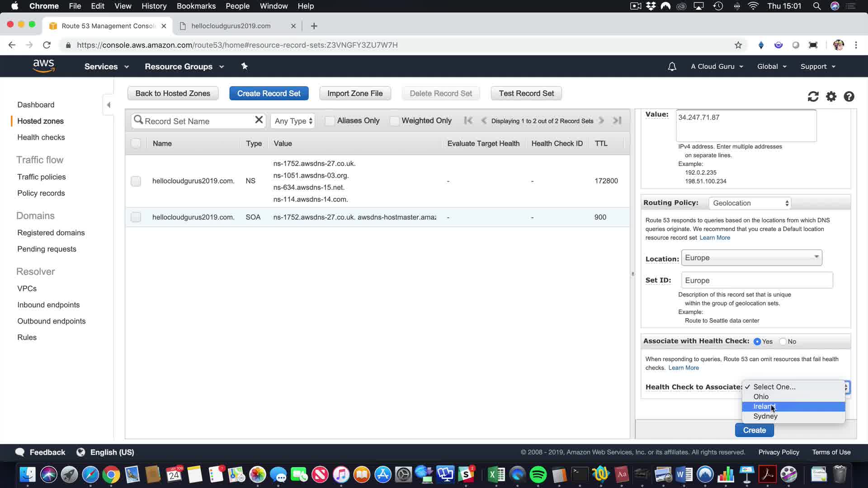The height and width of the screenshot is (488, 868).
Task: Click the refresh records icon
Action: tap(813, 96)
